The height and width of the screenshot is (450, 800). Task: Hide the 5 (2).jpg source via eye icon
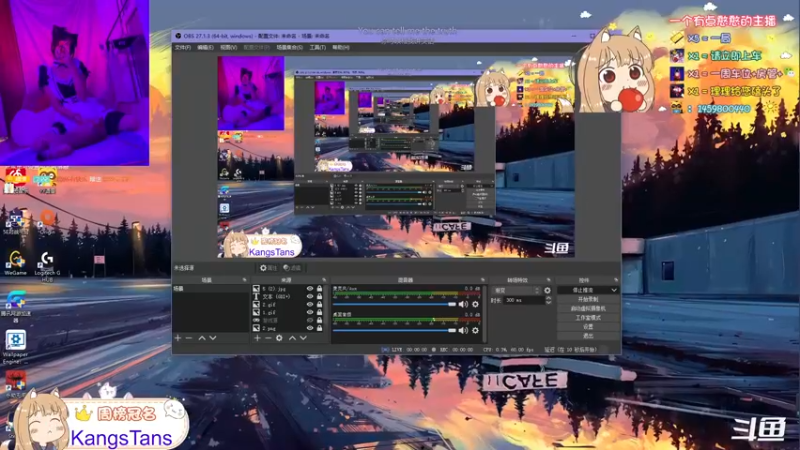click(310, 288)
